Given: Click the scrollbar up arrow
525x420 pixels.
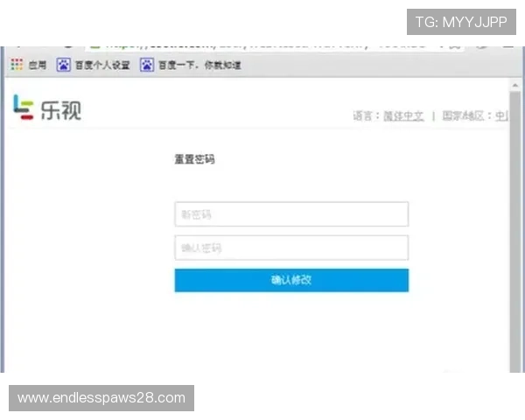Looking at the screenshot, I should [x=515, y=86].
